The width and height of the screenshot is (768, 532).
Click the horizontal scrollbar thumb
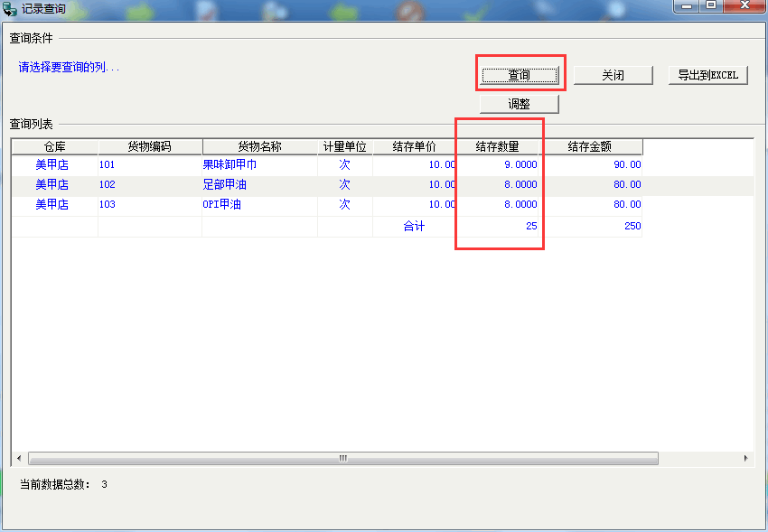tap(343, 459)
